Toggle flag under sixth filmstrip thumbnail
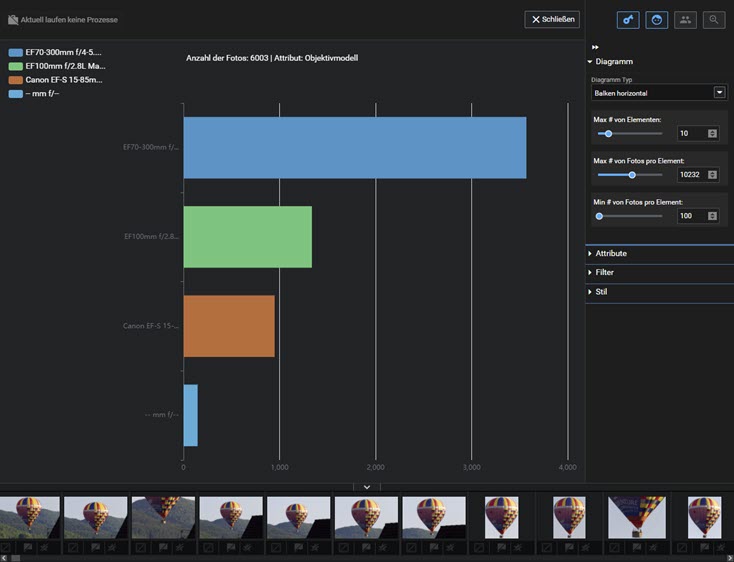 [x=366, y=547]
